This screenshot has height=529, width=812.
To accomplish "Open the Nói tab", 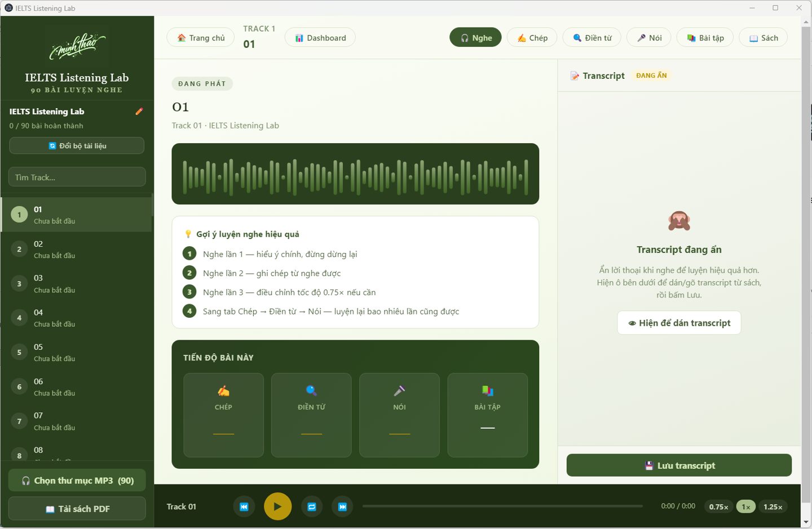I will [x=649, y=38].
